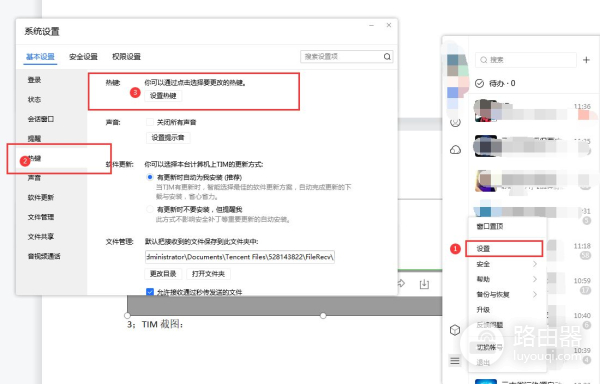
Task: Click the 更改目录 button
Action: tap(163, 274)
